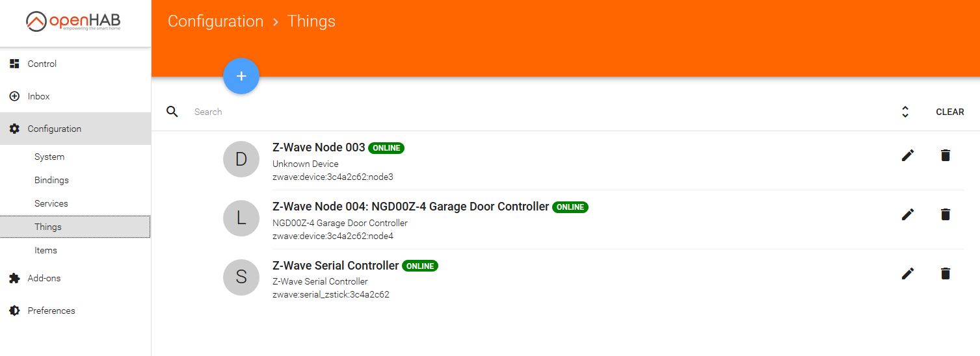Edit the Garage Door Controller thing
This screenshot has height=356, width=980.
(908, 214)
